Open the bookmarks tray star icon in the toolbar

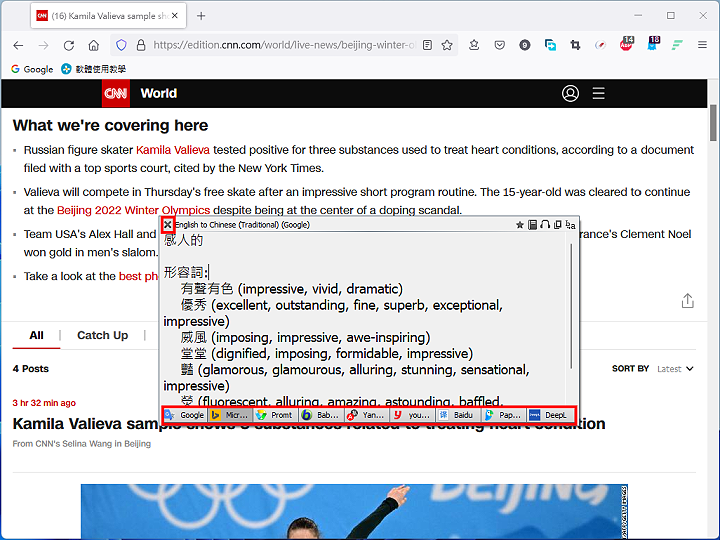(x=474, y=45)
